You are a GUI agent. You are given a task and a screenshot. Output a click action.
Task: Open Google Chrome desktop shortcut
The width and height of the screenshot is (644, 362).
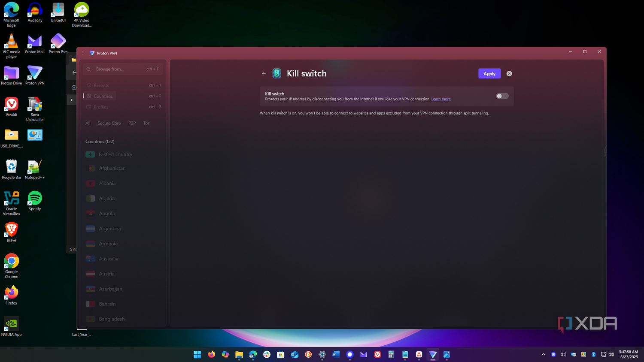coord(12,266)
